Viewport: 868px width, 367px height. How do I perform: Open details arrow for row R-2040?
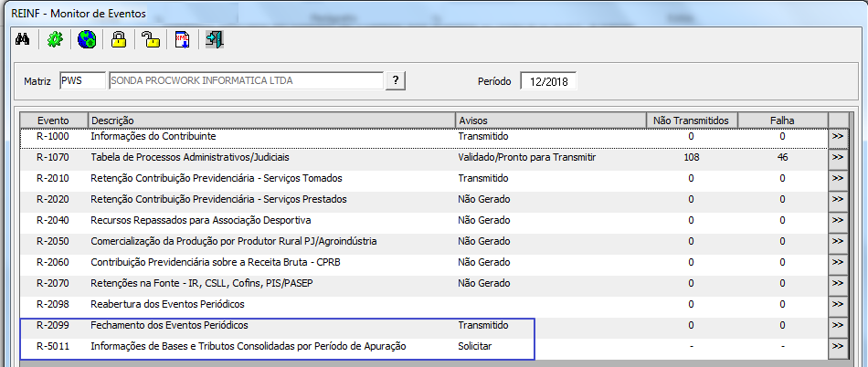click(x=838, y=221)
